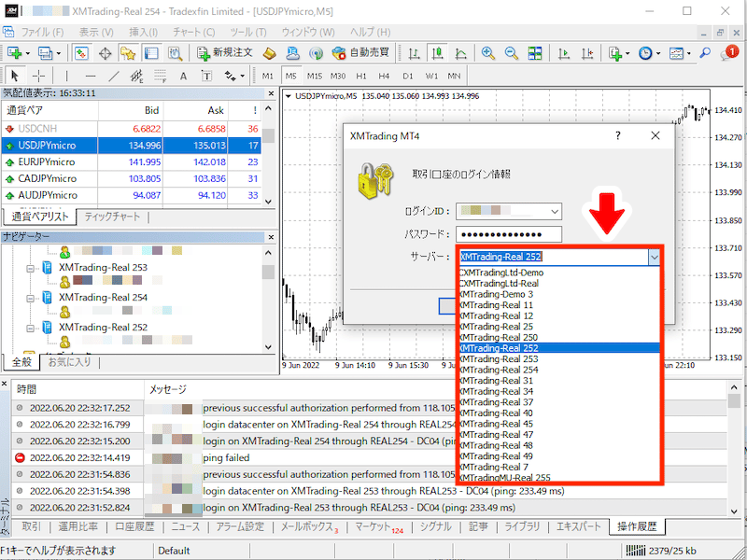
Task: Switch timeframe to W1
Action: (431, 77)
